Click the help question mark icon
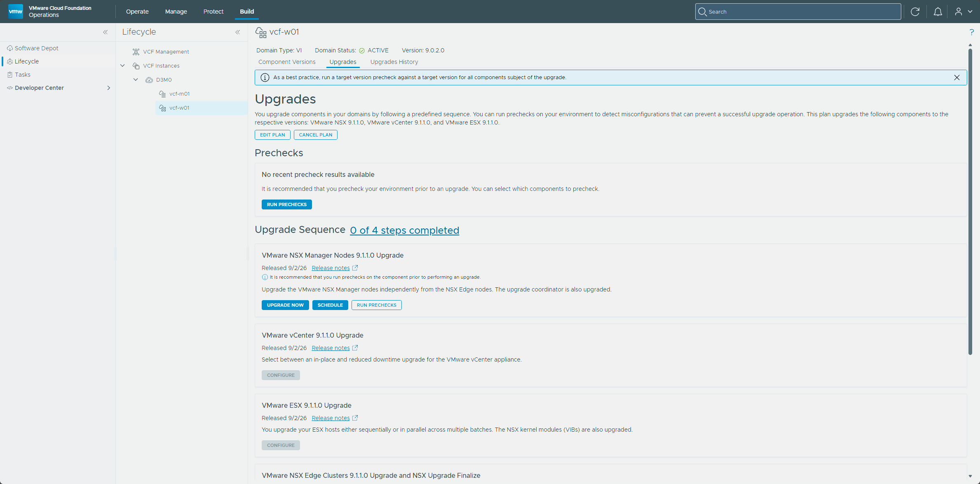This screenshot has width=980, height=484. [971, 32]
